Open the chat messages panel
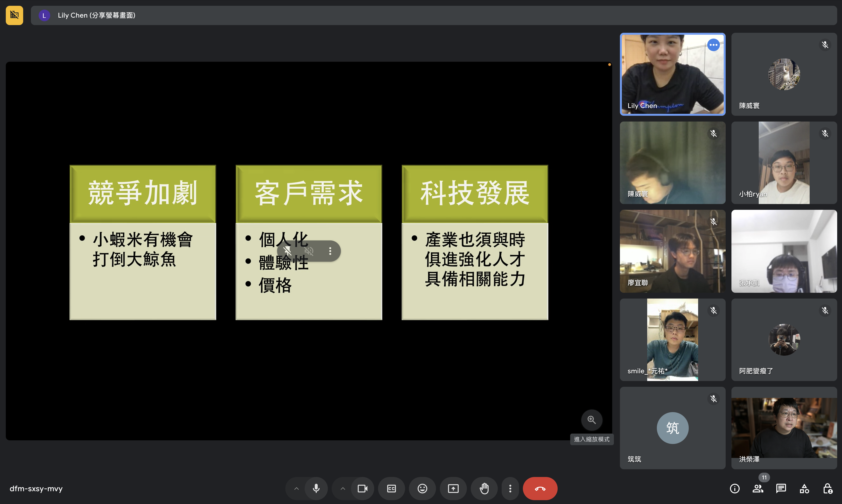842x504 pixels. point(781,488)
